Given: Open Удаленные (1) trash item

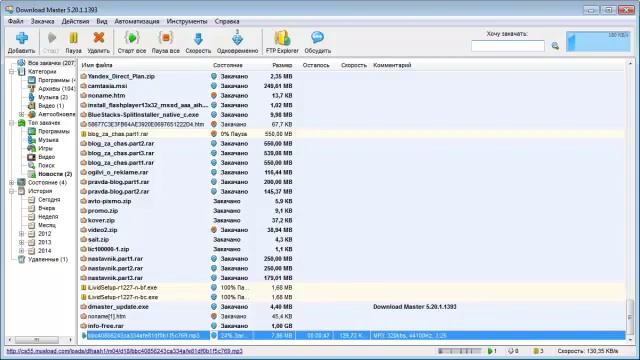Looking at the screenshot, I should tap(48, 259).
